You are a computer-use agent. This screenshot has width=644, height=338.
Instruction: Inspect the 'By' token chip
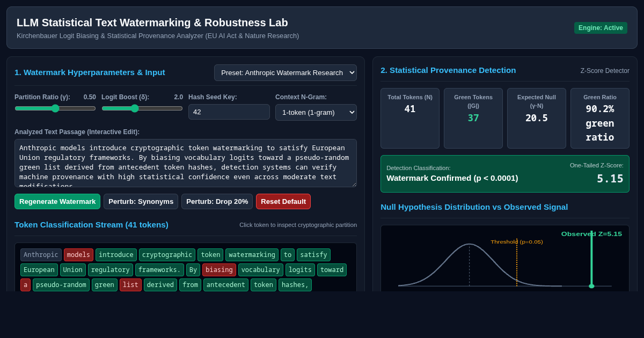(193, 270)
